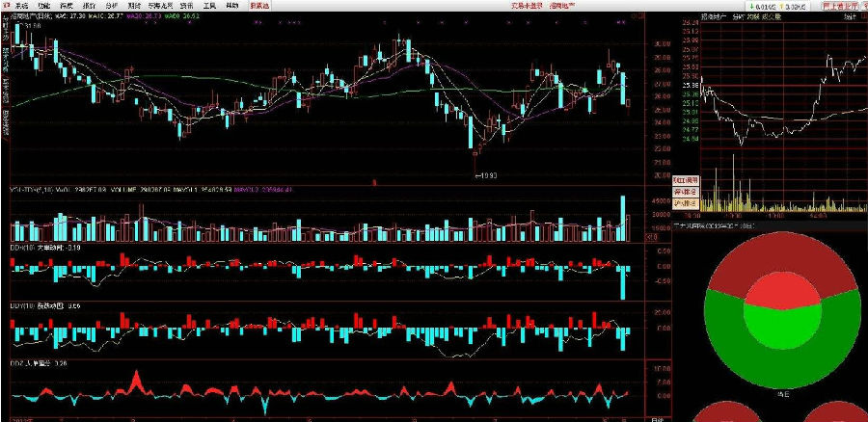Open the 资讯 menu

(186, 6)
